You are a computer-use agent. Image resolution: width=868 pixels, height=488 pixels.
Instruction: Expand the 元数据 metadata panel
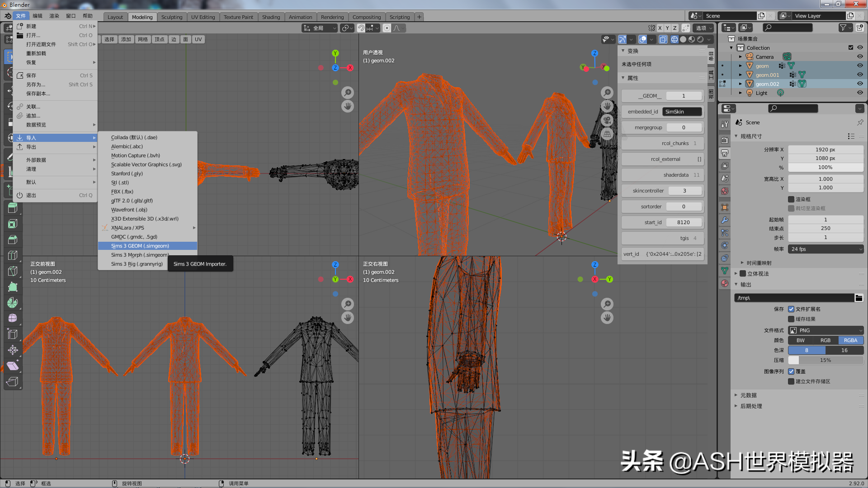tap(748, 395)
